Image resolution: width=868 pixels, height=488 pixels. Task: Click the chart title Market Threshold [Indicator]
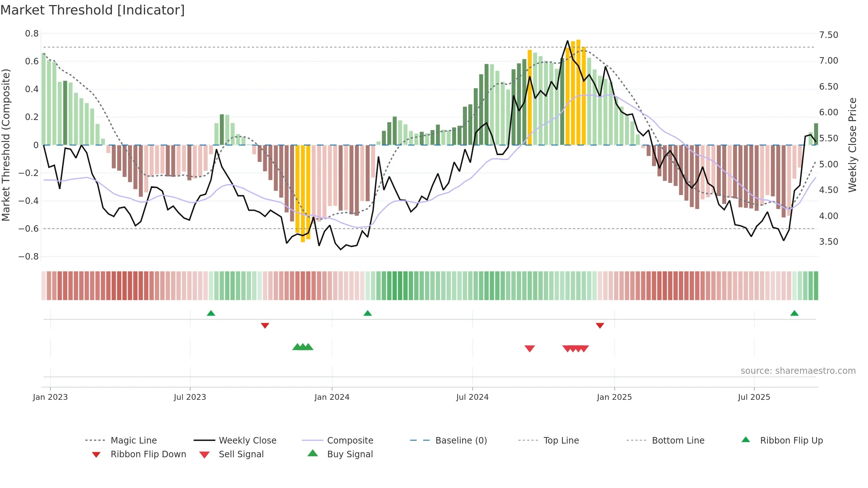pos(93,10)
